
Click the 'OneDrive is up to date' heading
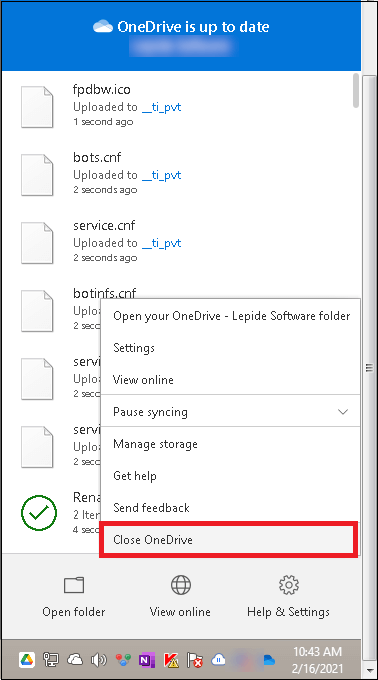(x=193, y=27)
